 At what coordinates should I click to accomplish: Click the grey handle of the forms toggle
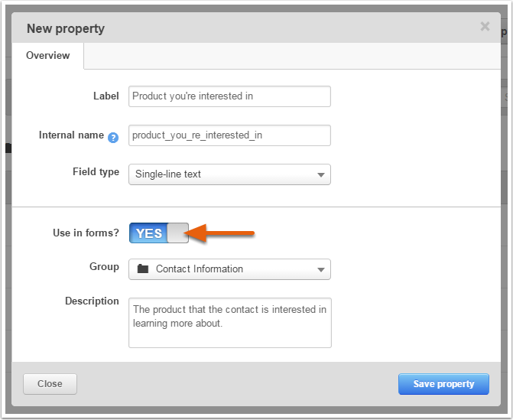point(178,233)
